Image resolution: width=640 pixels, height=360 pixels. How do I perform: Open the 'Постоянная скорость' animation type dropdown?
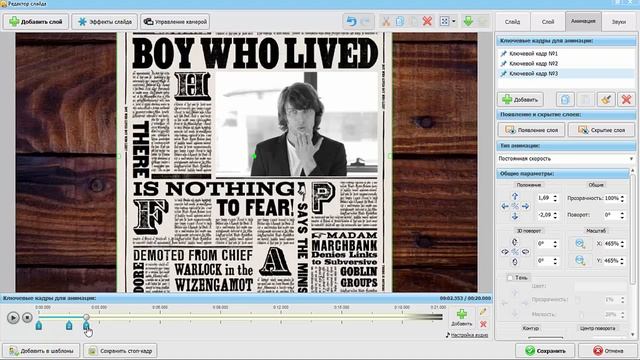566,158
